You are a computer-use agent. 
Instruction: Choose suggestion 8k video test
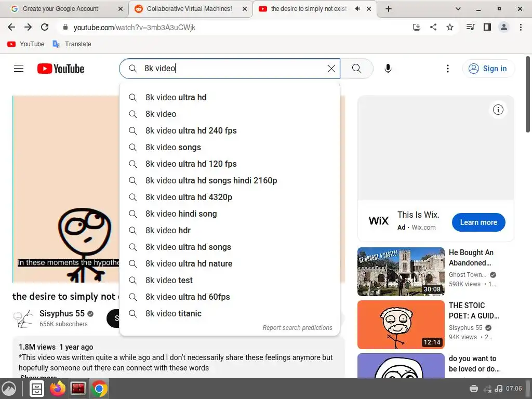230,280
